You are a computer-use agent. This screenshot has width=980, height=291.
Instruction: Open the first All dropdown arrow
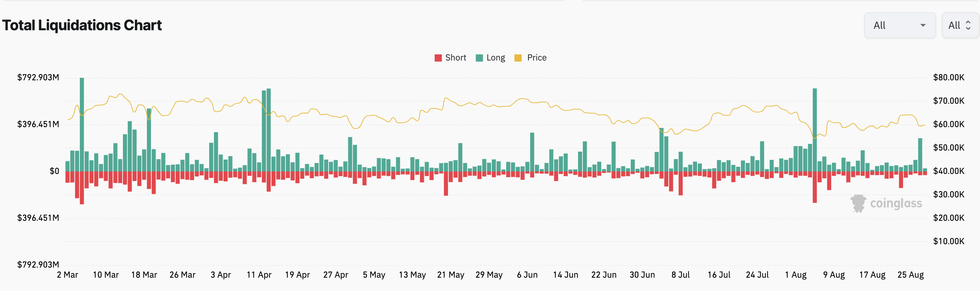pyautogui.click(x=922, y=26)
